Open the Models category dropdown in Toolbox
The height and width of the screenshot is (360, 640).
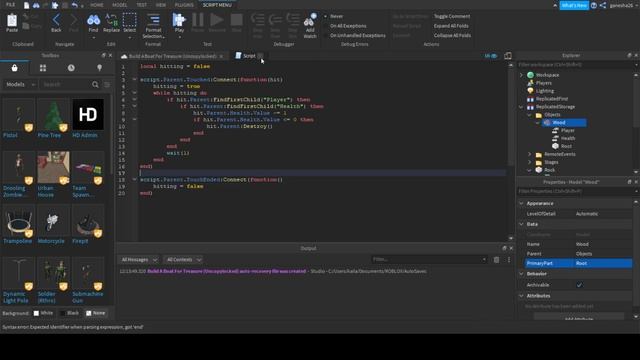(20, 84)
